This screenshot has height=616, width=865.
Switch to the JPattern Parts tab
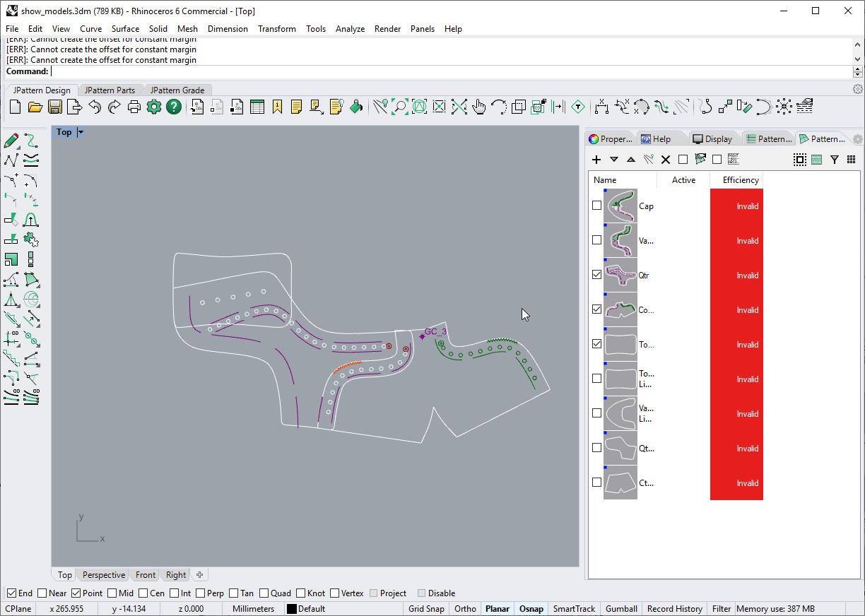tap(110, 90)
